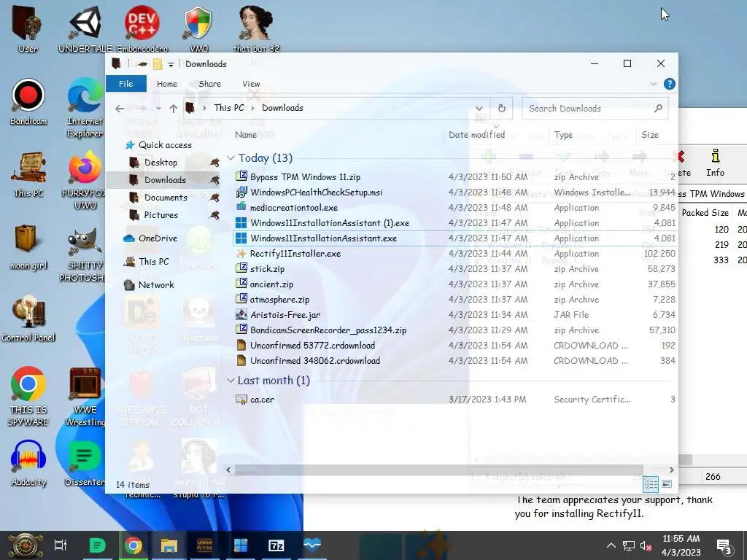747x560 pixels.
Task: Switch to large icons view button
Action: [667, 484]
